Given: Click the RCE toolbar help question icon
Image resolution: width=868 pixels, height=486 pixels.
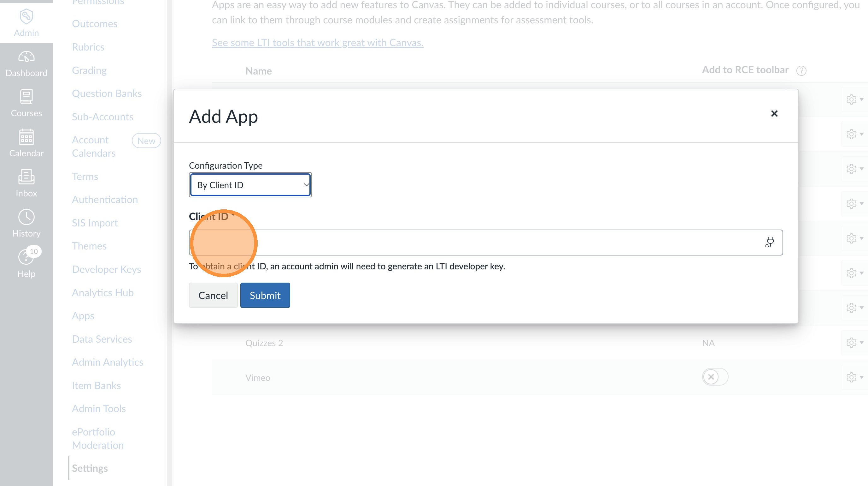Looking at the screenshot, I should point(801,70).
